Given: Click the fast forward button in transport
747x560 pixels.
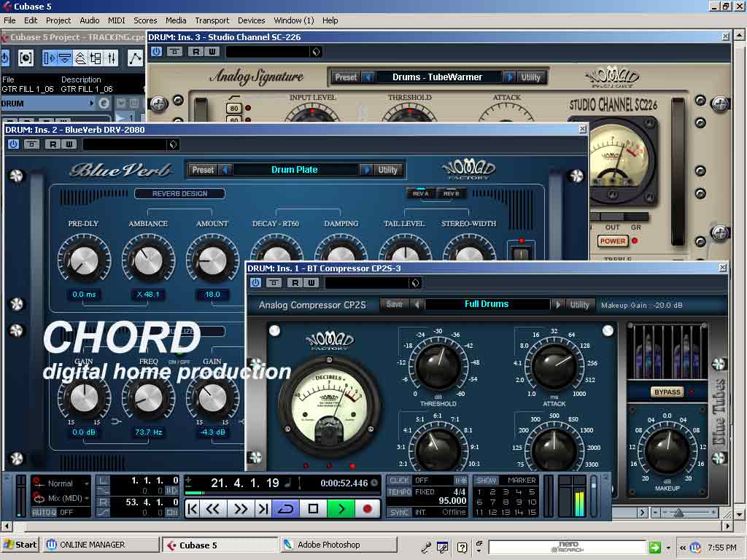Looking at the screenshot, I should (x=241, y=508).
